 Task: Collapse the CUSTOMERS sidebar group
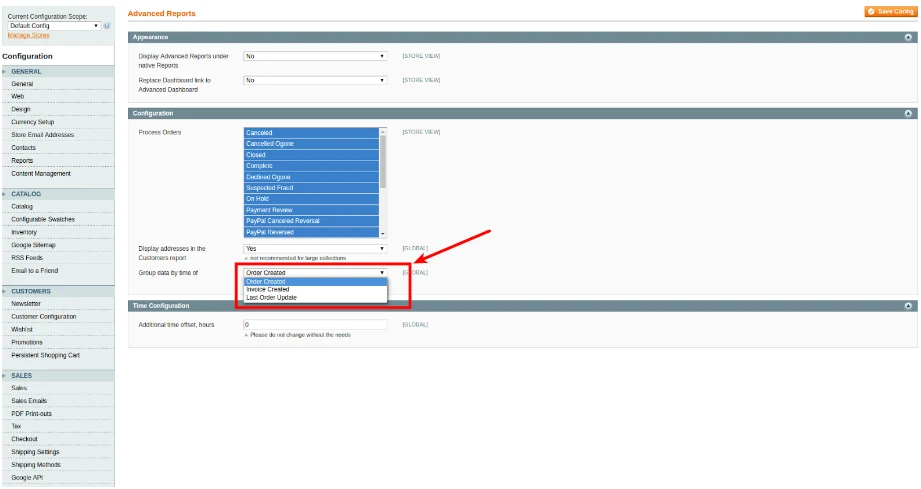pos(57,291)
